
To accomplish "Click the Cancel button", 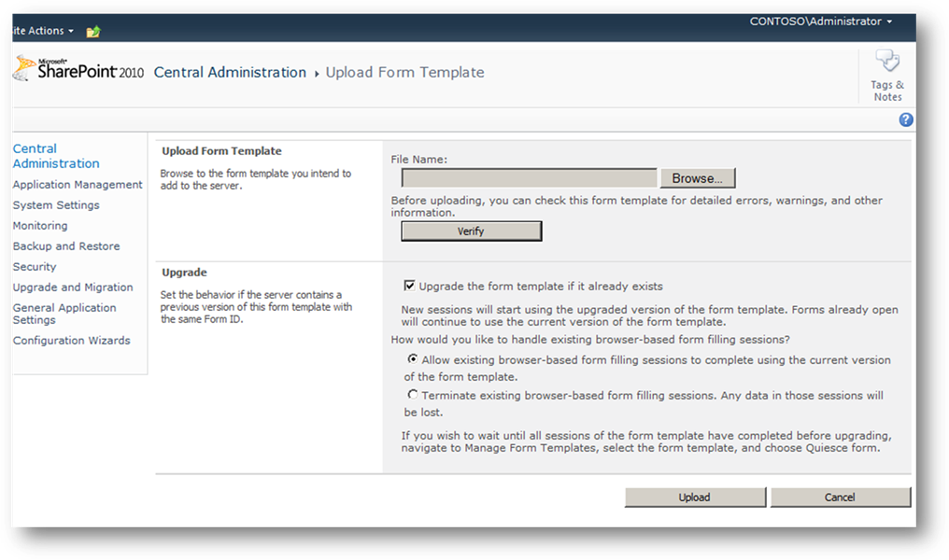I will (x=840, y=497).
